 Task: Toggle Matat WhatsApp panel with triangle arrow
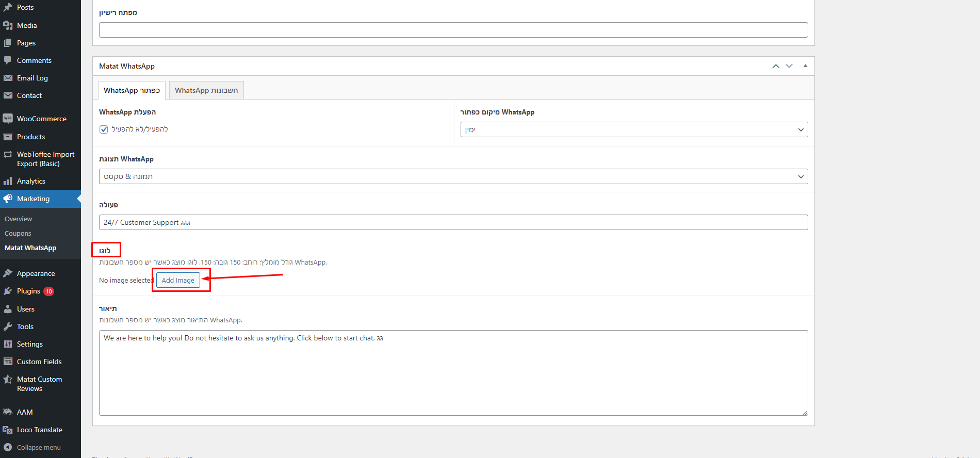click(805, 66)
